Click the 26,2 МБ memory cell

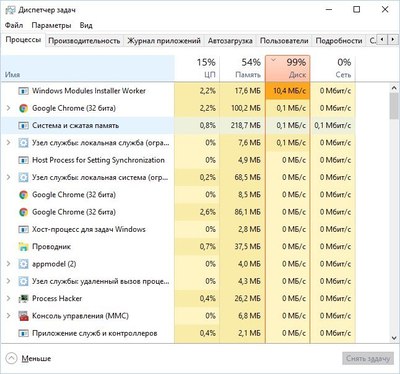(242, 298)
